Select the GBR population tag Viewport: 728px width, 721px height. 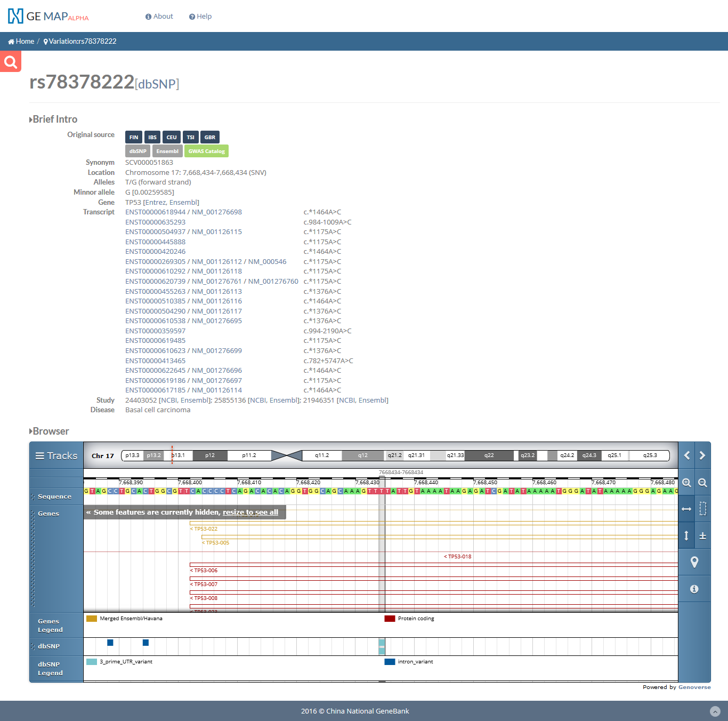[x=210, y=137]
